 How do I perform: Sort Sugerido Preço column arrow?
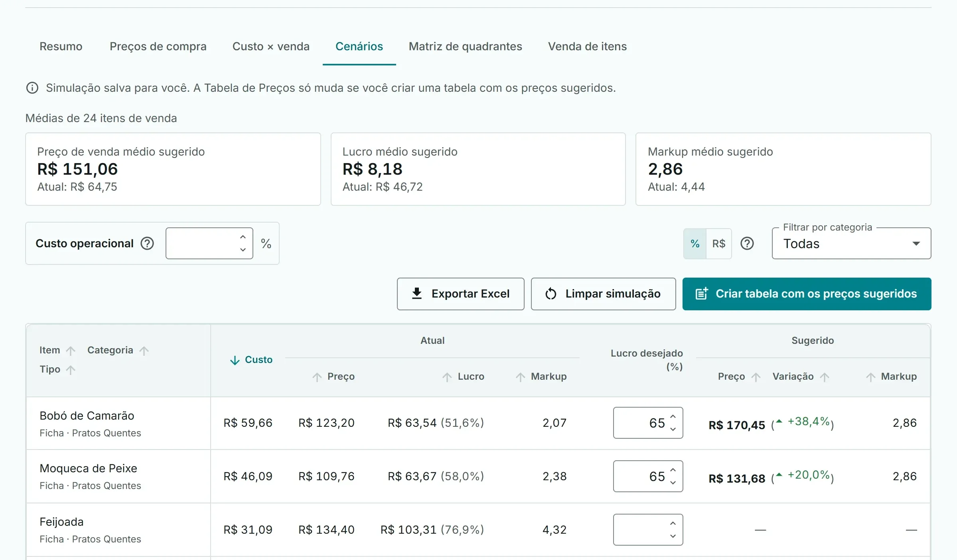(x=756, y=377)
